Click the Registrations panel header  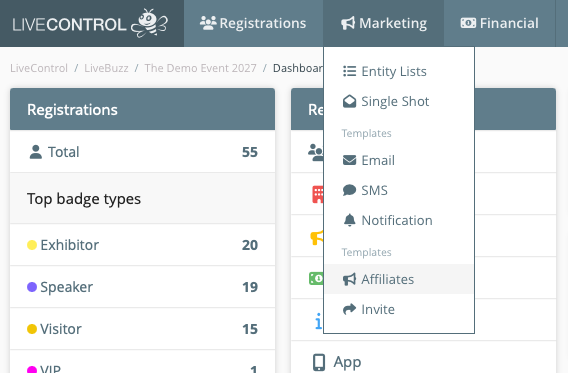coord(142,109)
